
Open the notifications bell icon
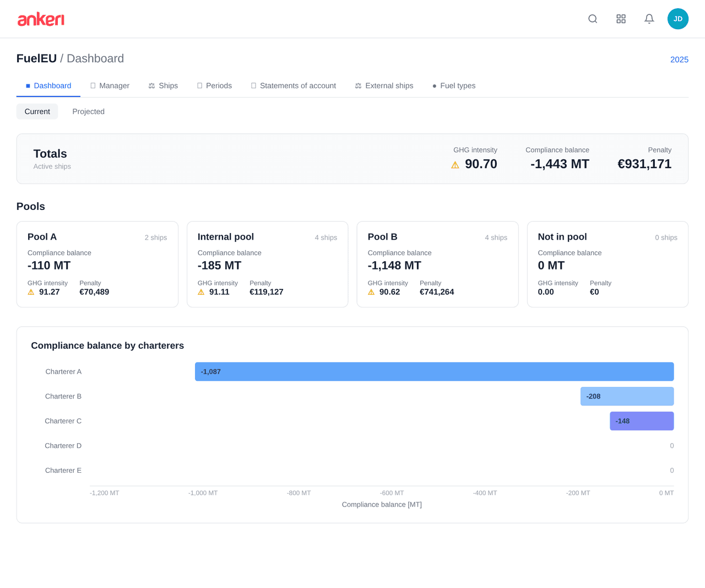649,19
